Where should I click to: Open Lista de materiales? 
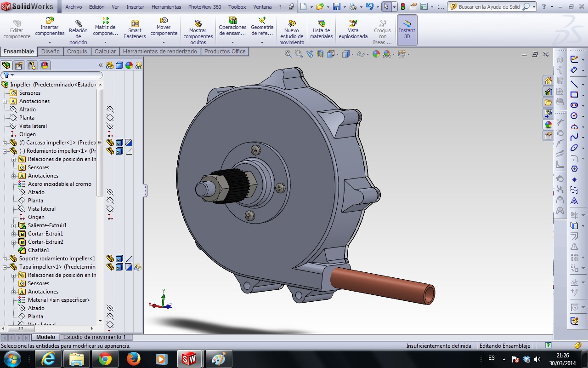pos(322,29)
